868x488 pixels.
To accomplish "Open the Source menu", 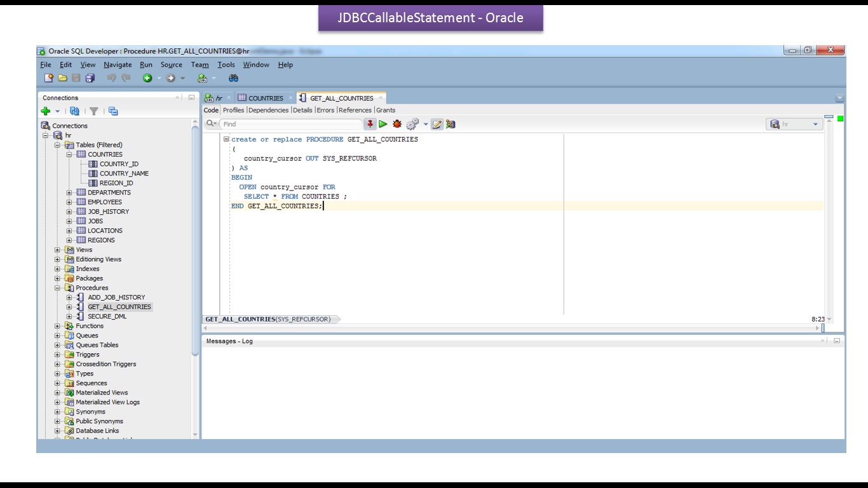I will coord(171,65).
